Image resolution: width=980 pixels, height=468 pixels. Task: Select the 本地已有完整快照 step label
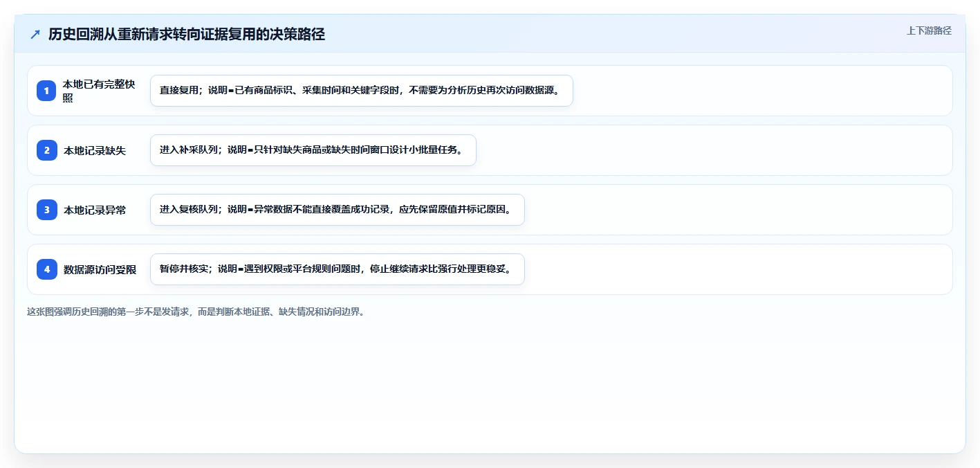click(100, 91)
